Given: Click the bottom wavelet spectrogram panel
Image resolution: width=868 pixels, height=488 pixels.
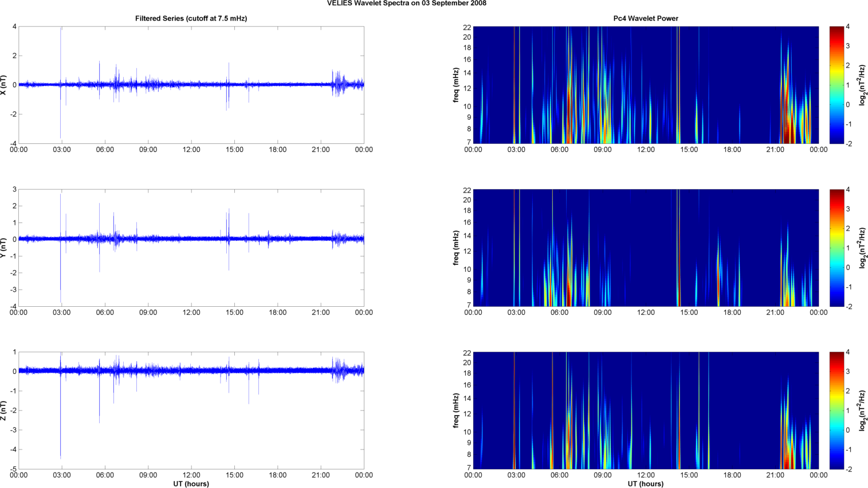Looking at the screenshot, I should click(x=645, y=411).
